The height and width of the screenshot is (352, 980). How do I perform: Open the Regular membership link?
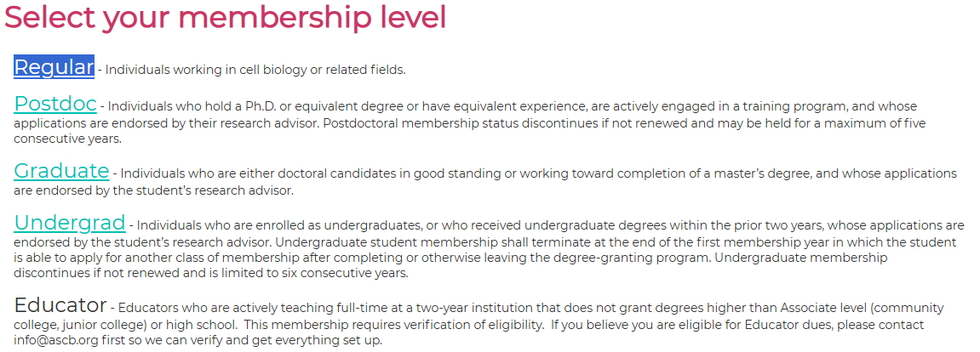(x=54, y=67)
